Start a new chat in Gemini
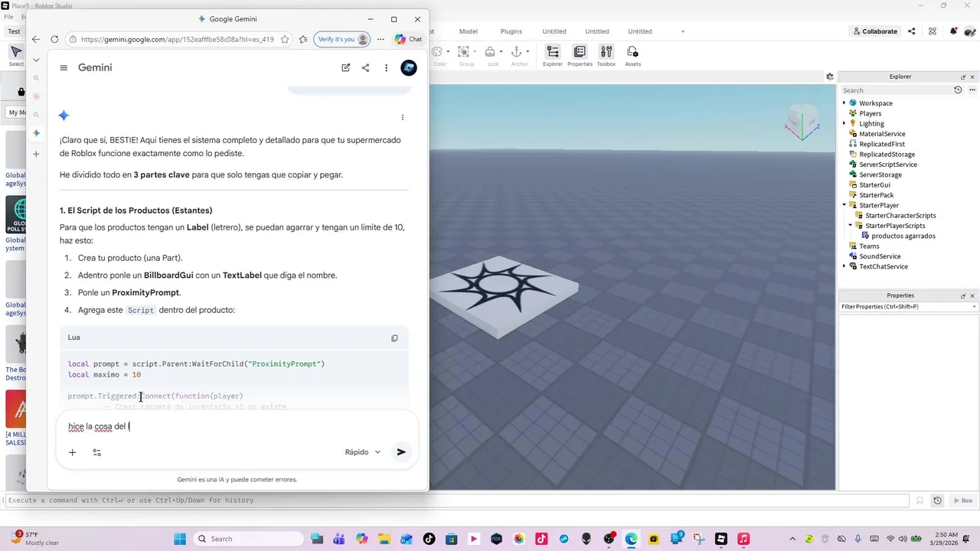The width and height of the screenshot is (980, 551). pos(346,67)
